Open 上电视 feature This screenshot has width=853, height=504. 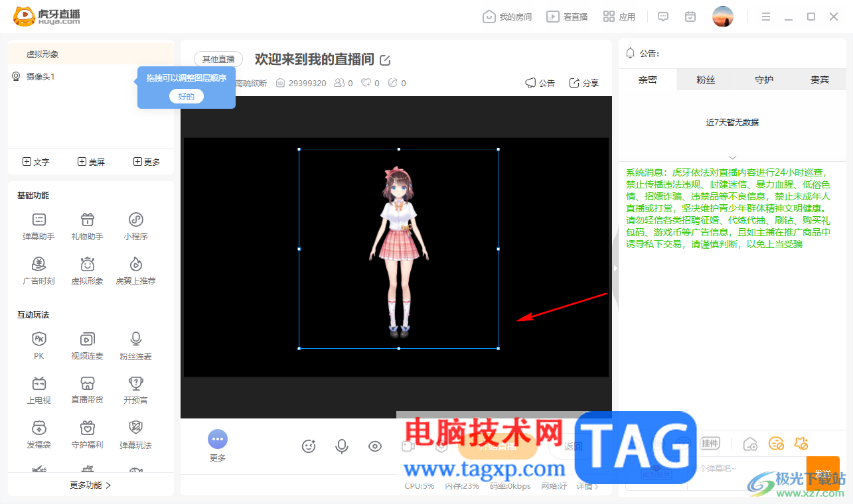pos(39,390)
